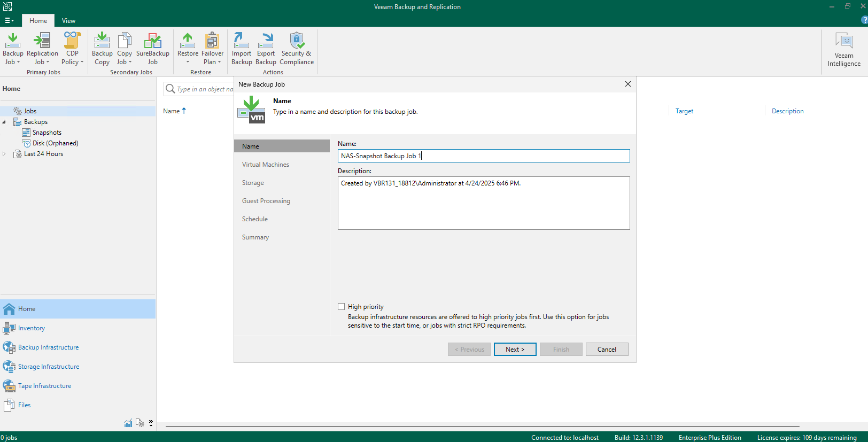The image size is (868, 442).
Task: Select Disk (Orphaned) under Backups
Action: click(55, 143)
